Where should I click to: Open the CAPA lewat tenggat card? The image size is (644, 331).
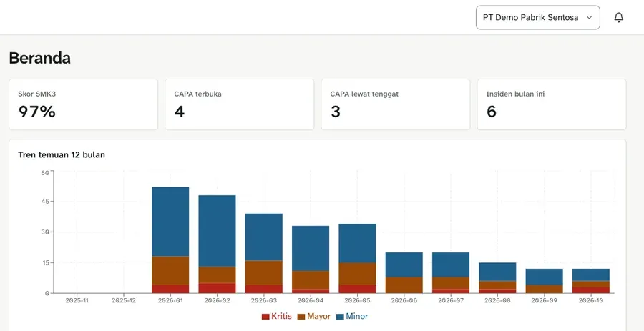[x=396, y=104]
